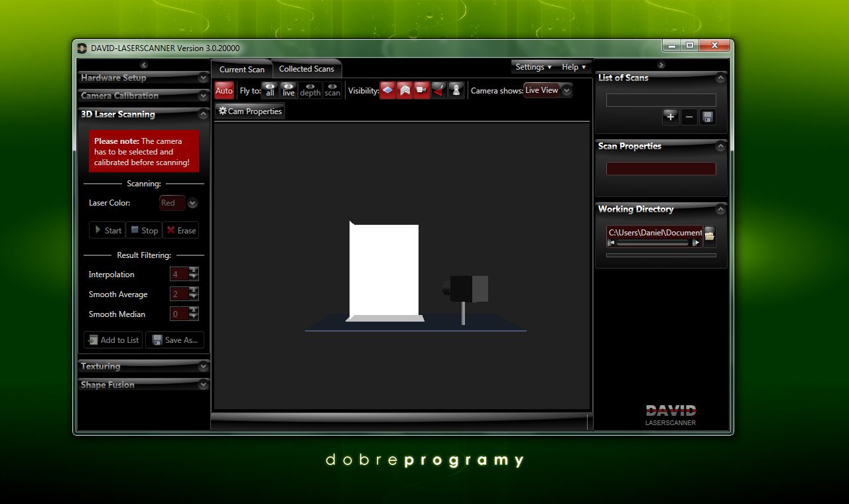The height and width of the screenshot is (504, 849).
Task: Minimize the DAVID-LASERSCANNER window
Action: point(671,45)
